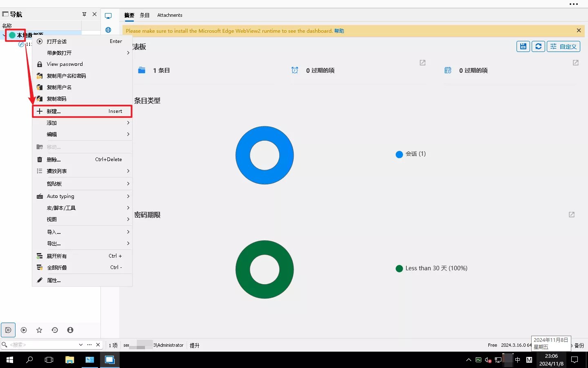Click the navigation vault icon at bottom left
Viewport: 588px width, 368px height.
[8, 330]
